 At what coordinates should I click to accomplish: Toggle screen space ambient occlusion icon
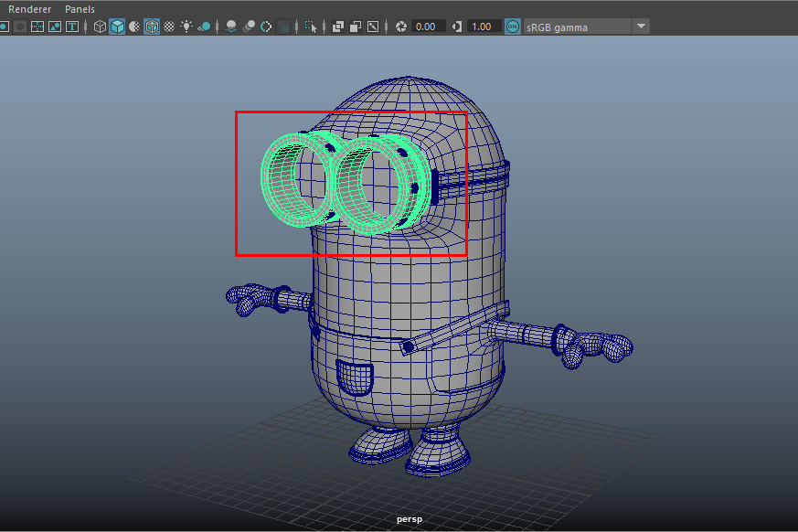click(231, 27)
